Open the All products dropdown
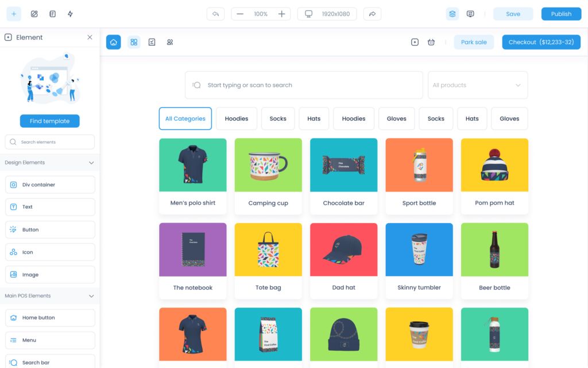This screenshot has height=368, width=588. [x=478, y=85]
